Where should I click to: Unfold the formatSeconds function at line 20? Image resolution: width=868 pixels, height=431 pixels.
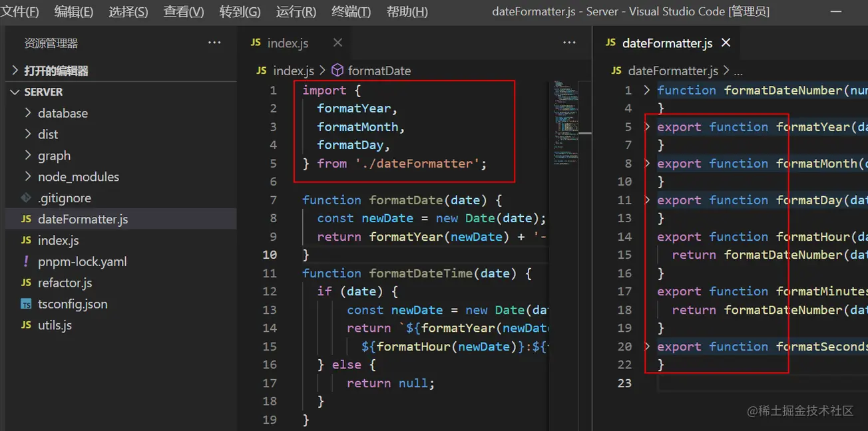pos(647,347)
